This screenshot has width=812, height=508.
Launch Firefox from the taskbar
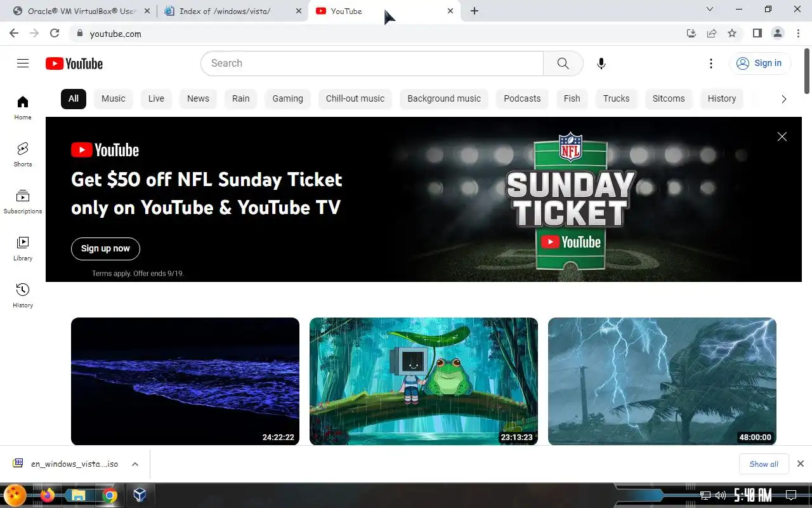[x=48, y=495]
